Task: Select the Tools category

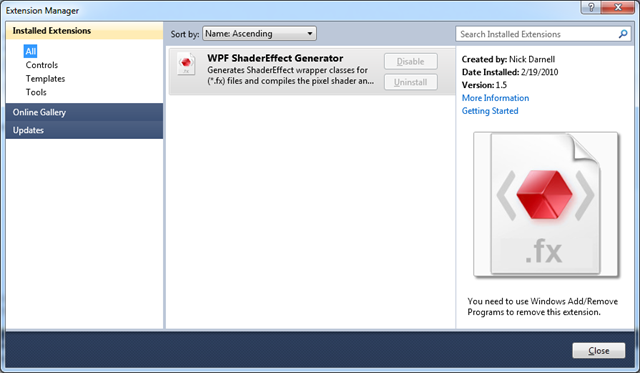Action: point(36,92)
